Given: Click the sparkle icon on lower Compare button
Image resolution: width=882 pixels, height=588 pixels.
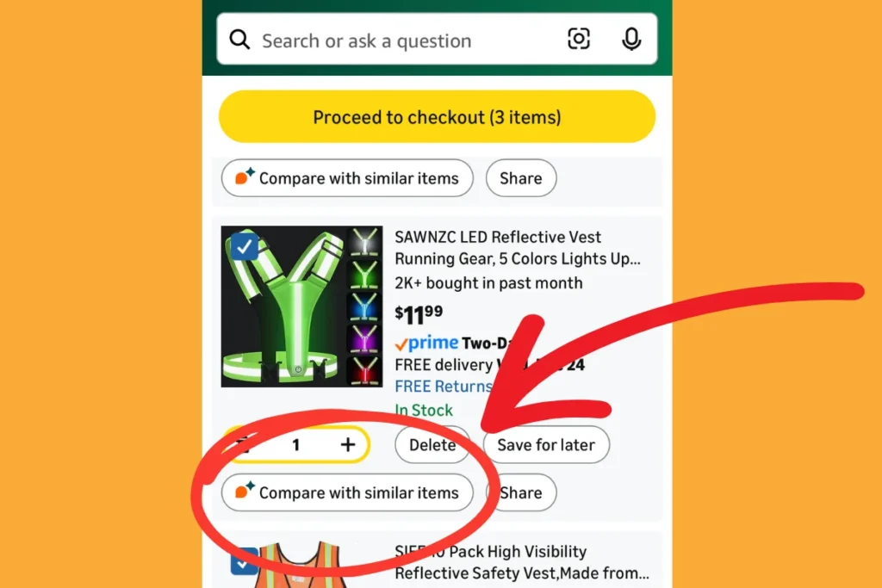Looking at the screenshot, I should pyautogui.click(x=244, y=490).
